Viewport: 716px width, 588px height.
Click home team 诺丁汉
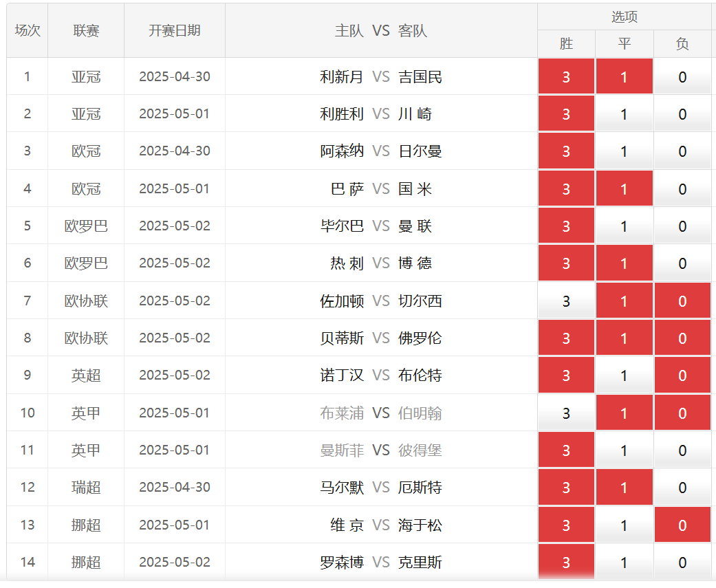(342, 375)
